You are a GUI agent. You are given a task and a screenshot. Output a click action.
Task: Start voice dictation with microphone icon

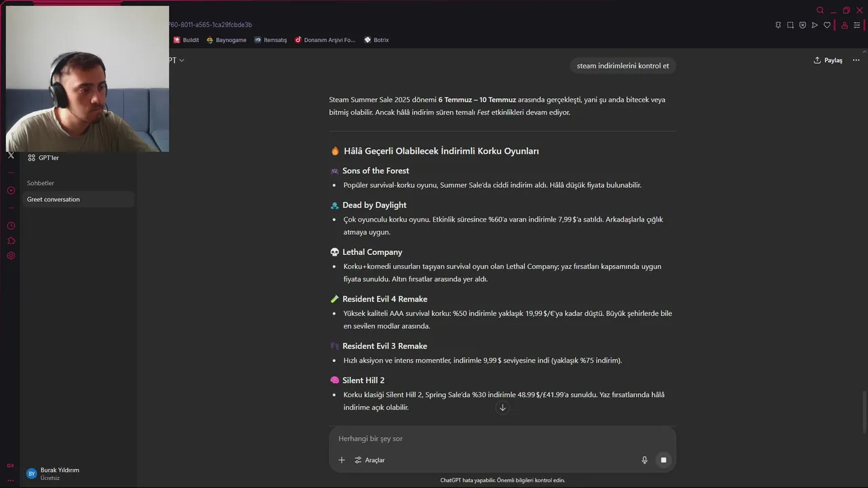(x=644, y=460)
